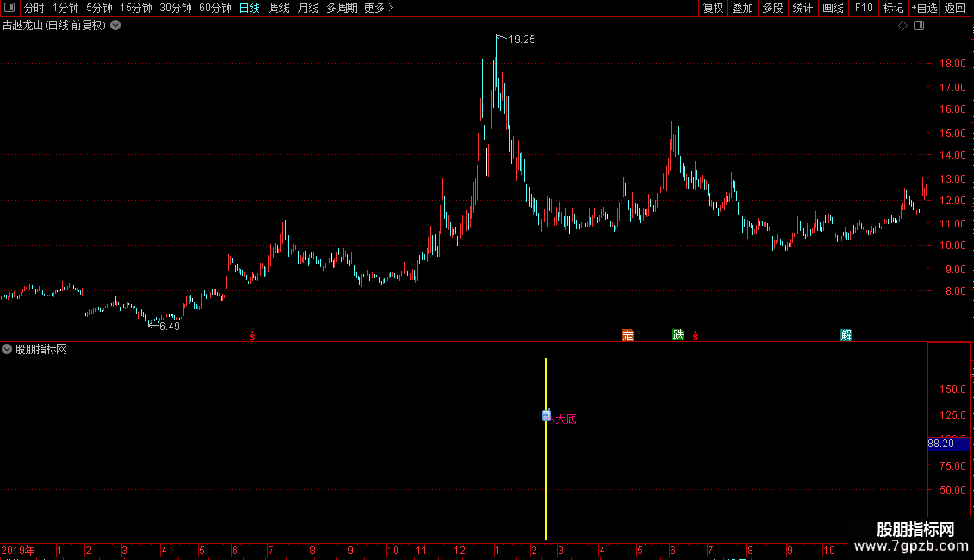Open dropdown next to 古越龙山 title
974x560 pixels.
(x=116, y=26)
